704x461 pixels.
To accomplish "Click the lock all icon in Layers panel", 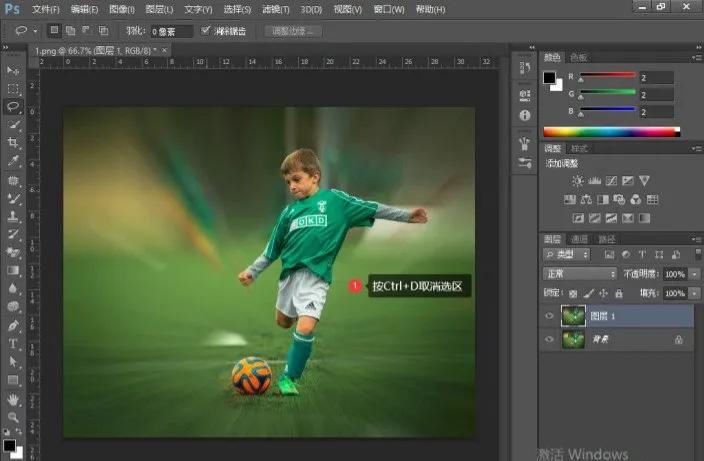I will pos(619,293).
